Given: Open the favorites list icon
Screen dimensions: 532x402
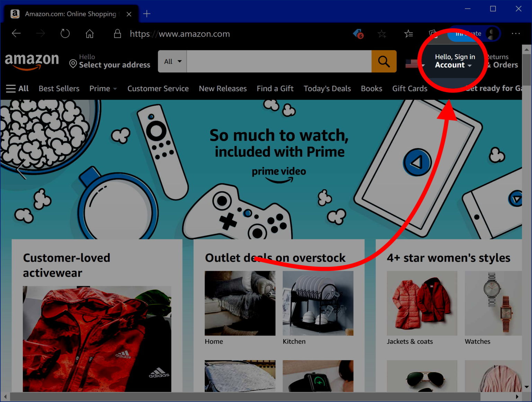Looking at the screenshot, I should 408,34.
